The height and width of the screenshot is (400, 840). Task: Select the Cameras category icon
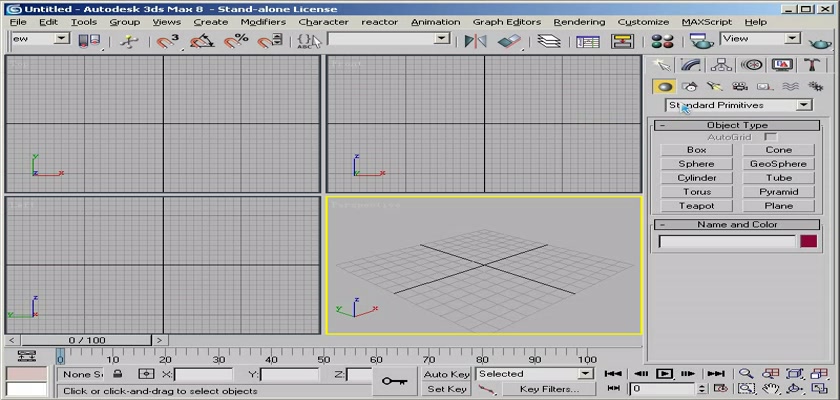[740, 87]
